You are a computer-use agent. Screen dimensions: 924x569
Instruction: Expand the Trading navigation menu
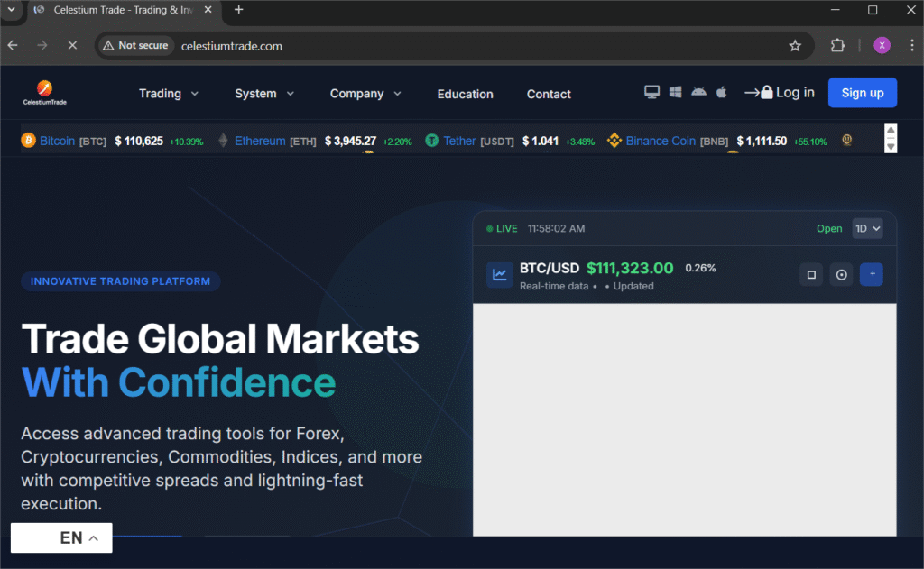point(168,93)
